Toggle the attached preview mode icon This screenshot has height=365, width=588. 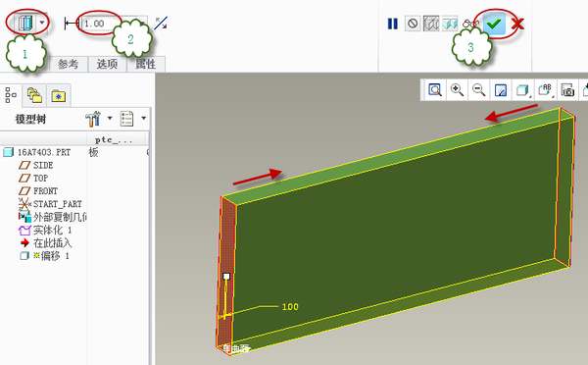(x=450, y=24)
